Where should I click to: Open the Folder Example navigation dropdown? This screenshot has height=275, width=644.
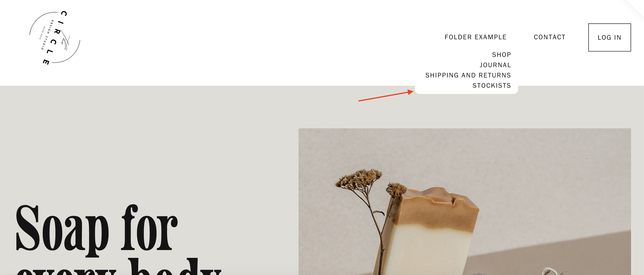point(476,37)
